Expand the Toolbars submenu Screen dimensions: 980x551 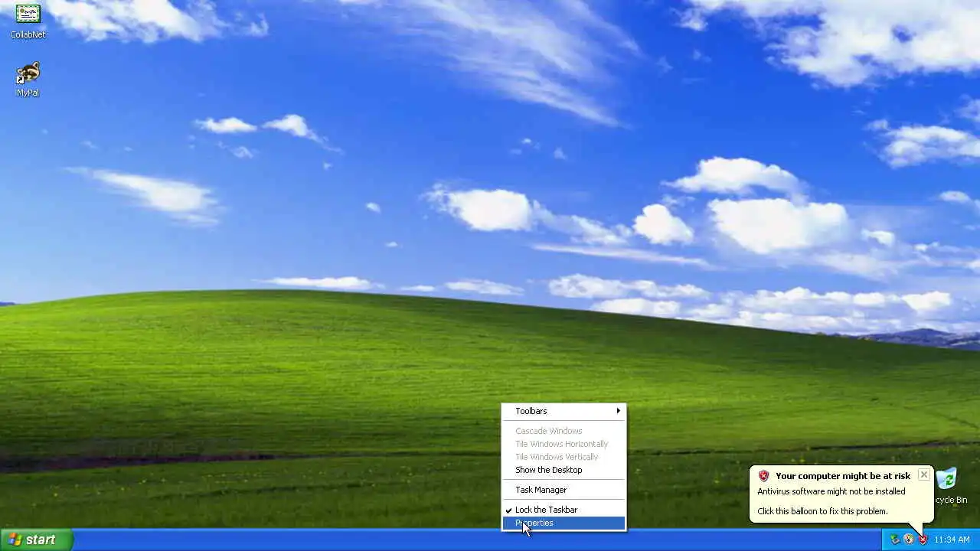563,411
